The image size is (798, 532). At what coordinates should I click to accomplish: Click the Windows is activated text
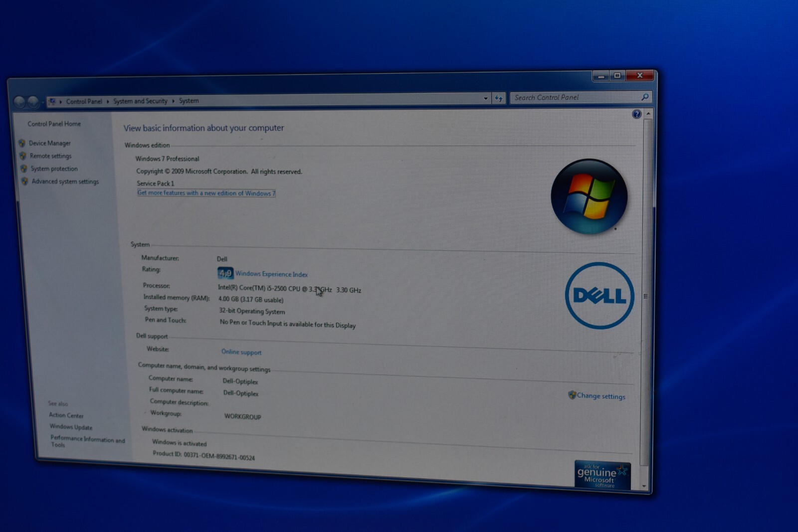pos(179,443)
